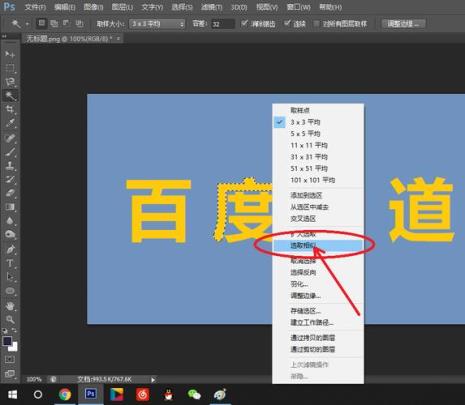
Task: Select the Crop tool
Action: 10,109
